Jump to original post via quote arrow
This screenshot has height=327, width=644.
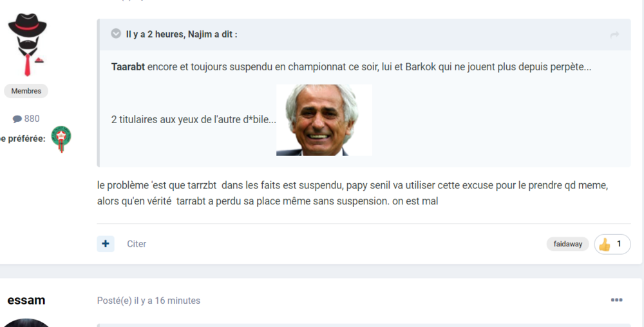click(x=614, y=35)
